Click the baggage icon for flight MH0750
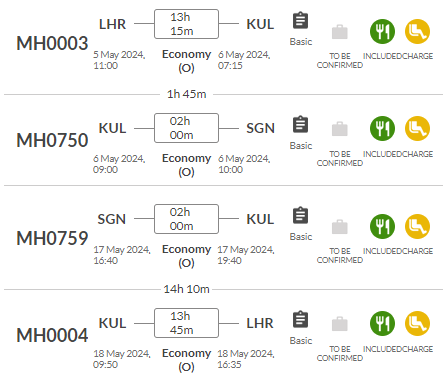The width and height of the screenshot is (443, 381). (x=340, y=129)
